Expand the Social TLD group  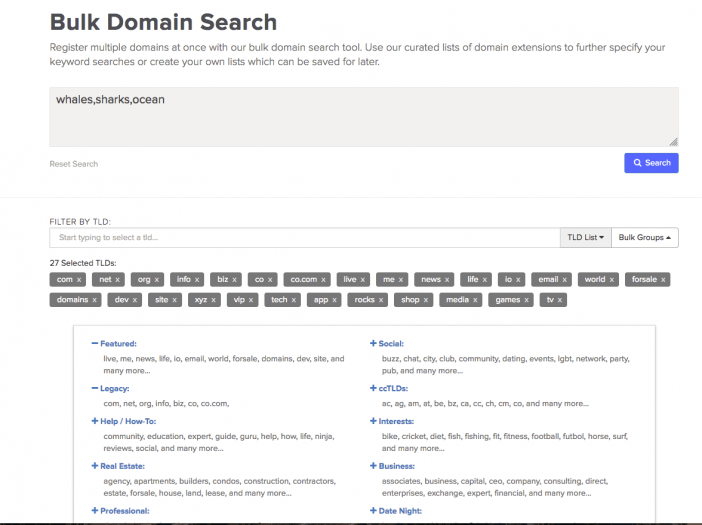coord(387,343)
